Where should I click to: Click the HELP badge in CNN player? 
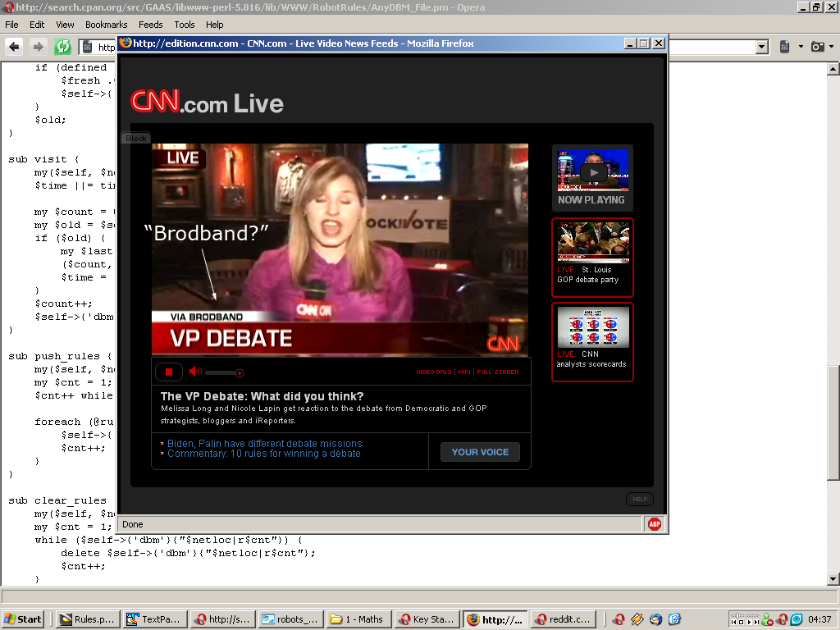pyautogui.click(x=640, y=499)
